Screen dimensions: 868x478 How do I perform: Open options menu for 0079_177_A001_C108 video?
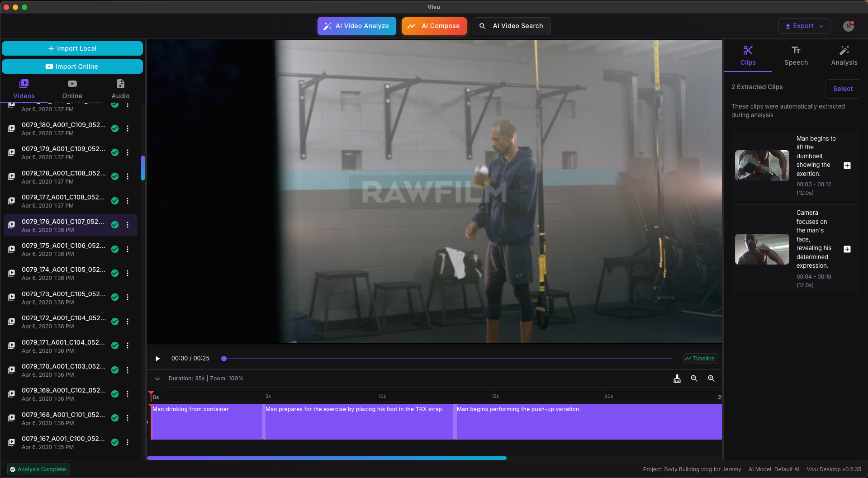pos(128,201)
